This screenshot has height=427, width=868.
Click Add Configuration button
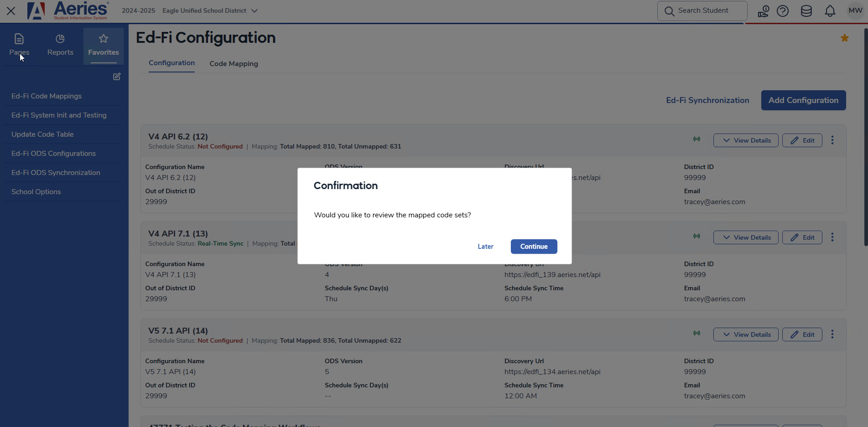pyautogui.click(x=803, y=100)
